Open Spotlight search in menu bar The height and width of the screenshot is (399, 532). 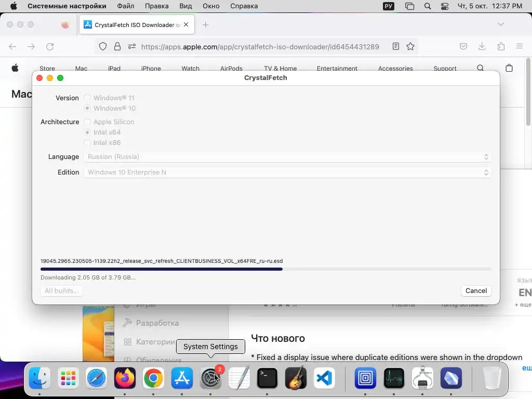point(428,6)
